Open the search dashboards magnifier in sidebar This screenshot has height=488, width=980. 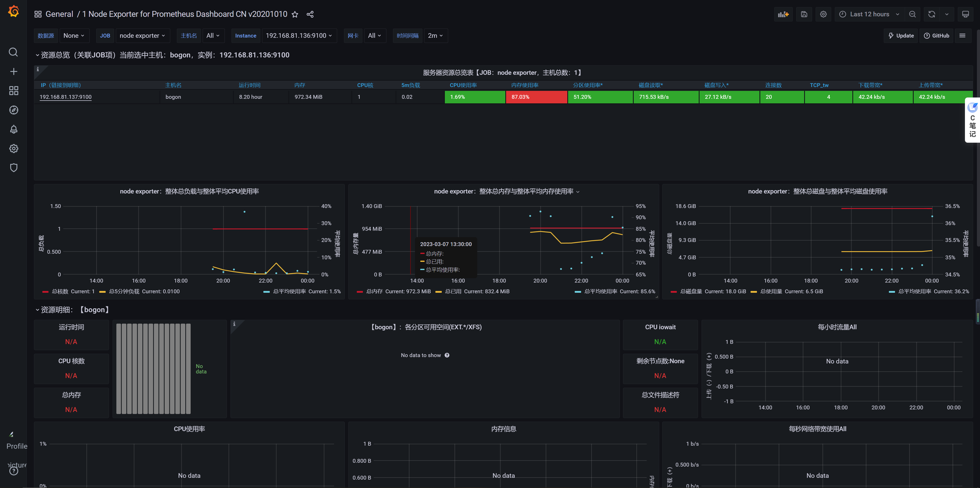13,52
